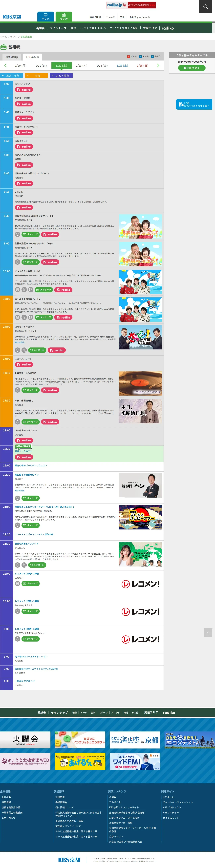Open website globe icon for 世界の天木とインパクト
Screen dimensions: 215x868
click(18, 565)
